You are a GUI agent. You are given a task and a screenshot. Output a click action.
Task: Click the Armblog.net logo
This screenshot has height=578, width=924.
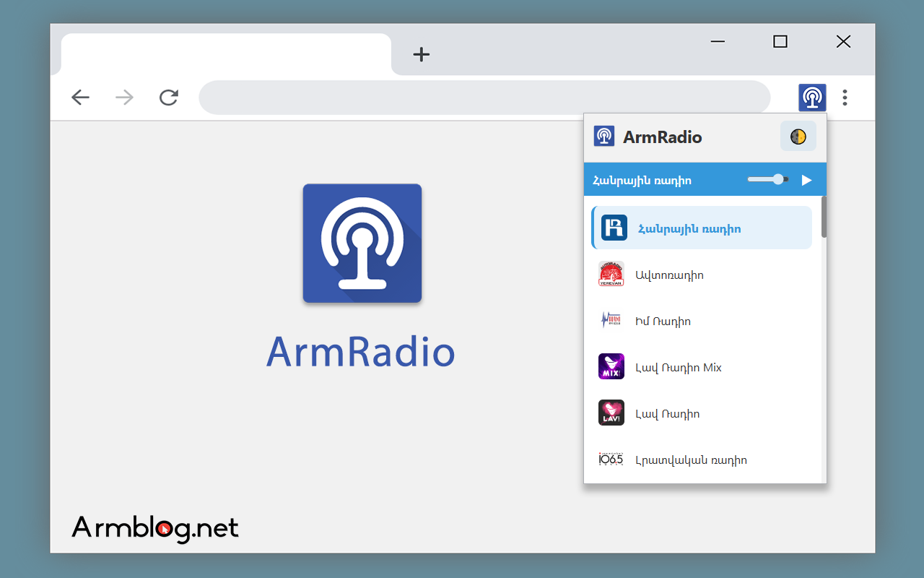[x=155, y=528]
